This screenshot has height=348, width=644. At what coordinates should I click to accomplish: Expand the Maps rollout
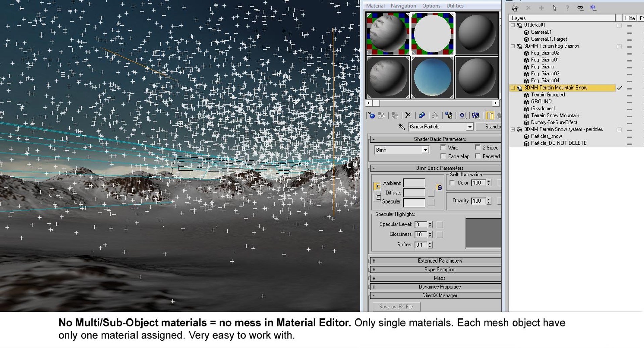436,278
